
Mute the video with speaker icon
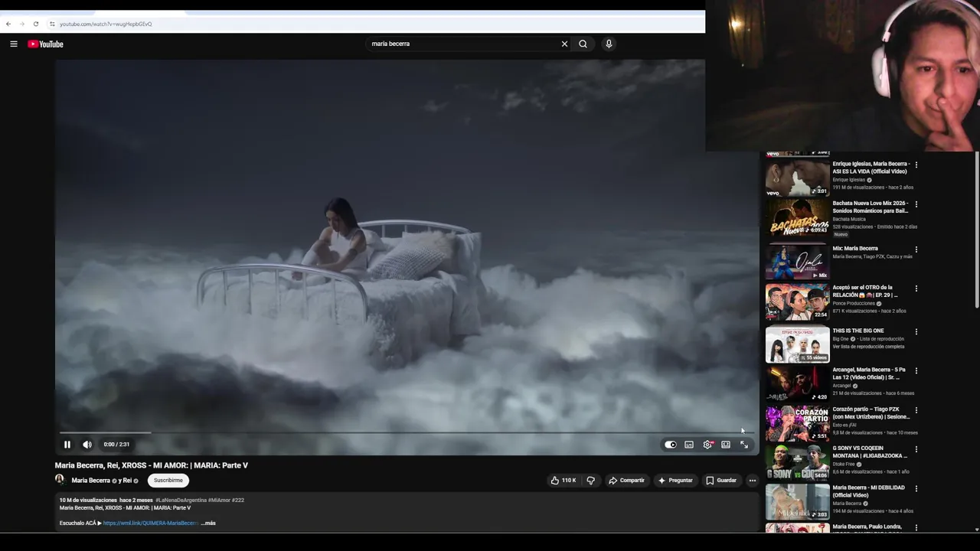point(87,445)
